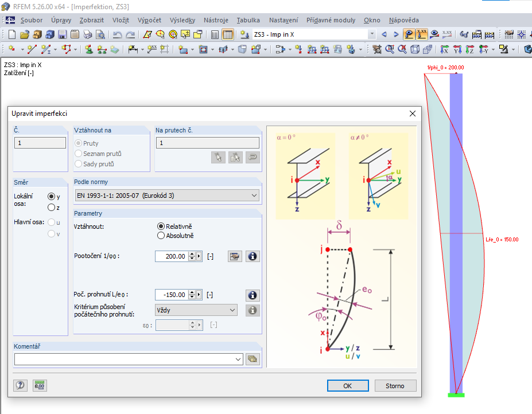Click the New model icon
The image size is (532, 414).
tap(12, 34)
